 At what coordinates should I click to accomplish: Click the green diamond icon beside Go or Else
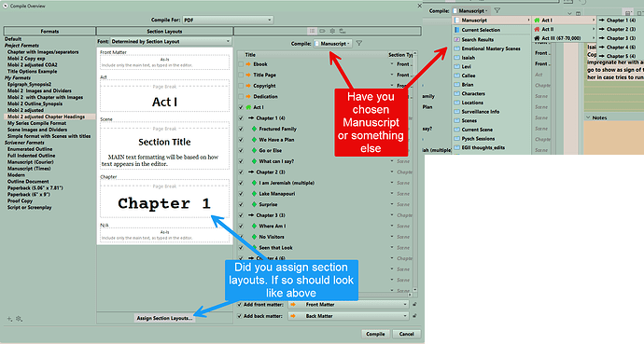(254, 150)
